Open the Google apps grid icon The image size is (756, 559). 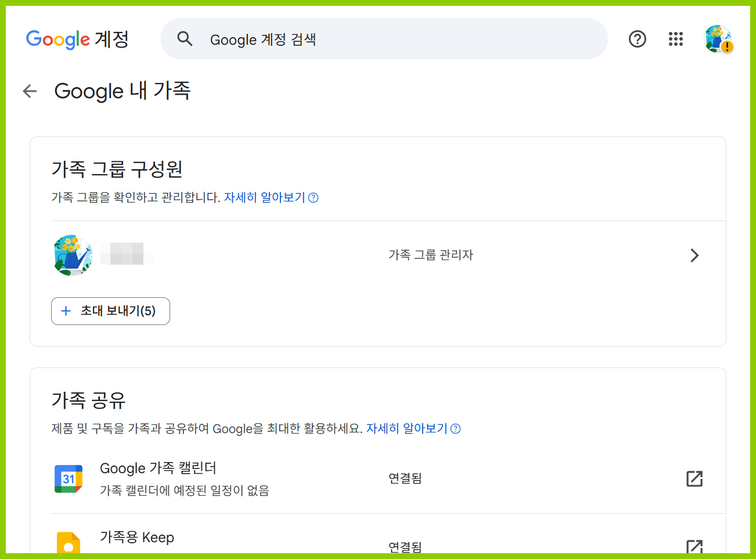click(676, 39)
